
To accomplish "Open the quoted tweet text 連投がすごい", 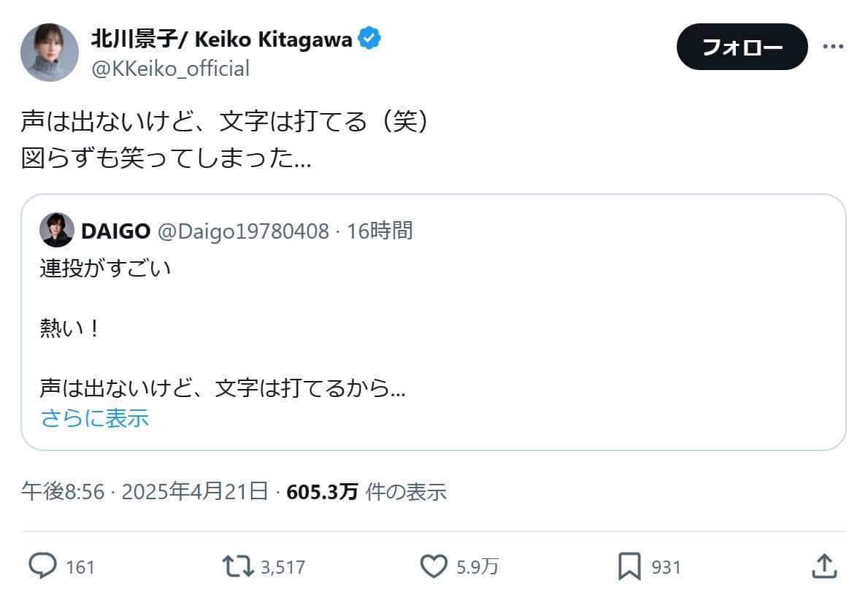I will click(105, 269).
